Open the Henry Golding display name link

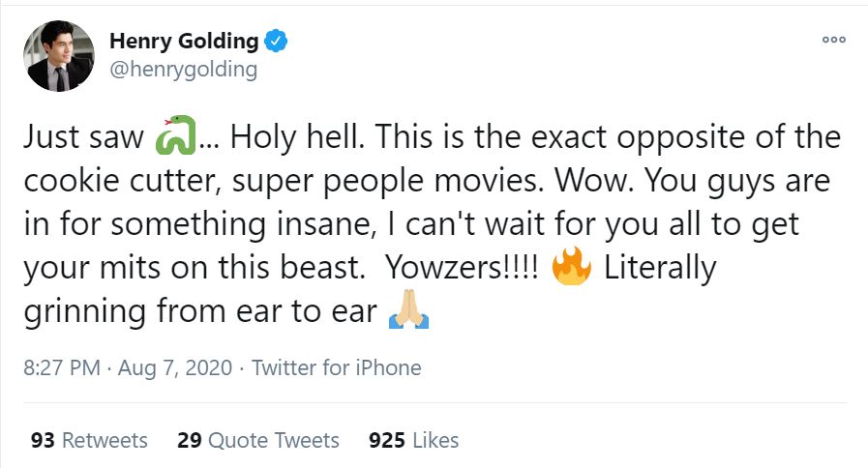(x=184, y=41)
